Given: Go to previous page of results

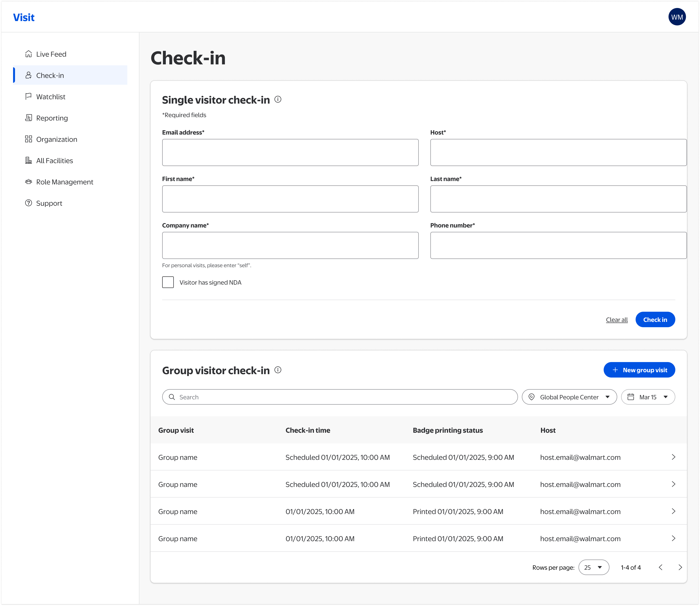Looking at the screenshot, I should (661, 568).
